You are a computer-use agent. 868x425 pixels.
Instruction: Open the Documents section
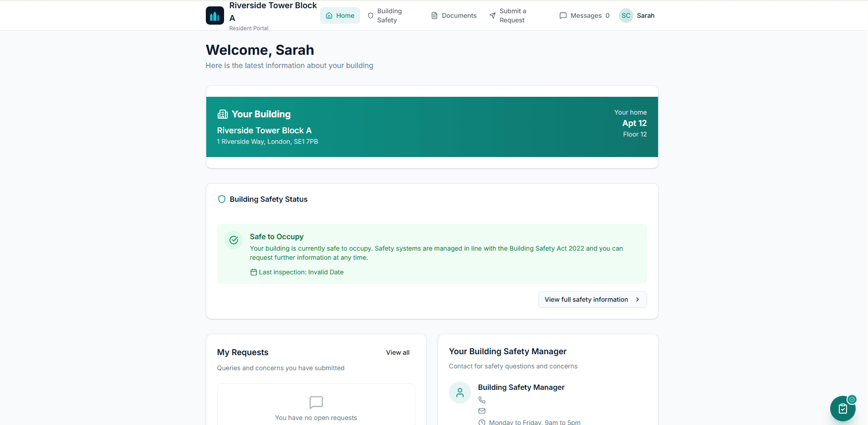(x=454, y=16)
